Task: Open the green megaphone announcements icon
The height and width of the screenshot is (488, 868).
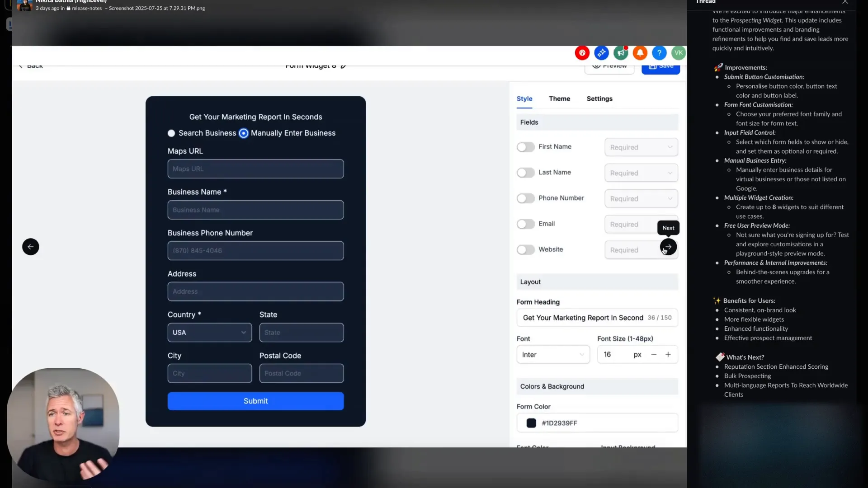Action: pyautogui.click(x=621, y=53)
